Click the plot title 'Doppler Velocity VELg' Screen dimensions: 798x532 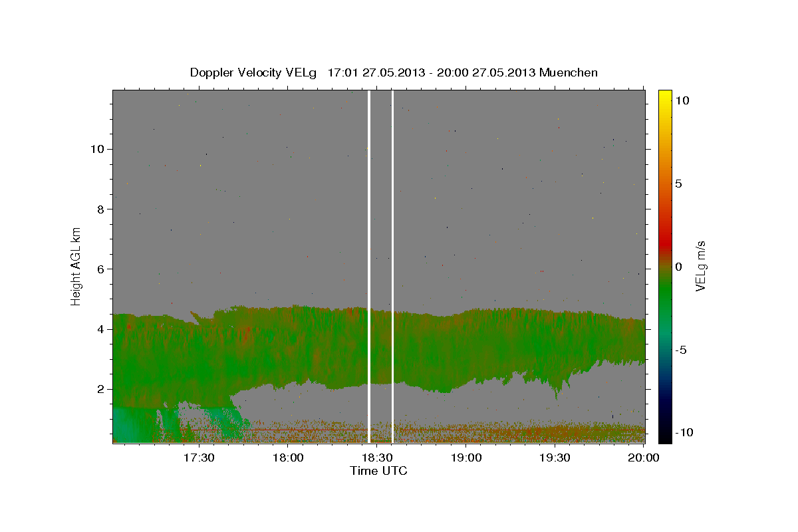click(x=255, y=72)
